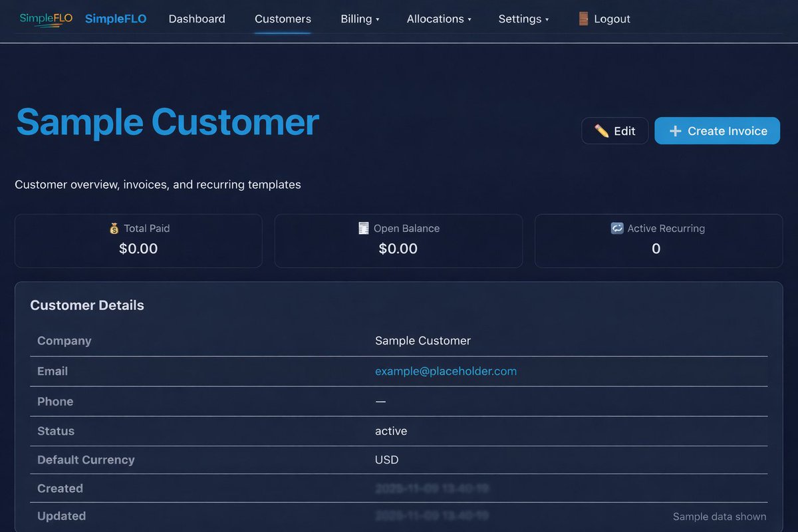
Task: Click the Phone row label
Action: point(55,402)
